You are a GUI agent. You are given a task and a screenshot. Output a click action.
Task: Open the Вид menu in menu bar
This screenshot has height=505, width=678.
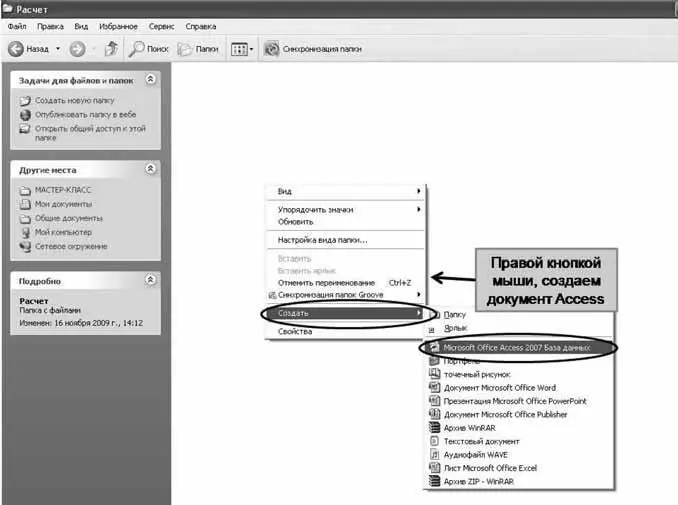point(81,26)
